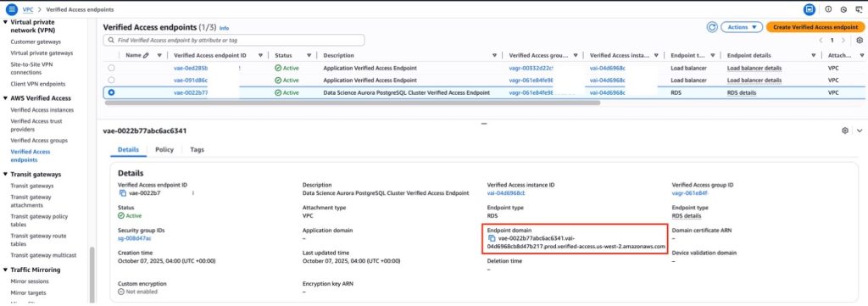868x306 pixels.
Task: Open Virtual private gateways in sidebar
Action: coord(42,53)
